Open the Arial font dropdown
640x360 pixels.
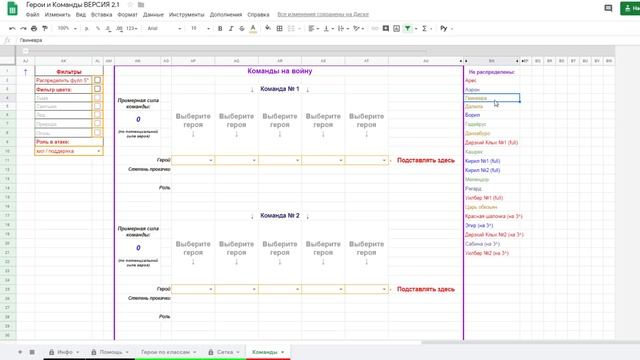point(164,29)
